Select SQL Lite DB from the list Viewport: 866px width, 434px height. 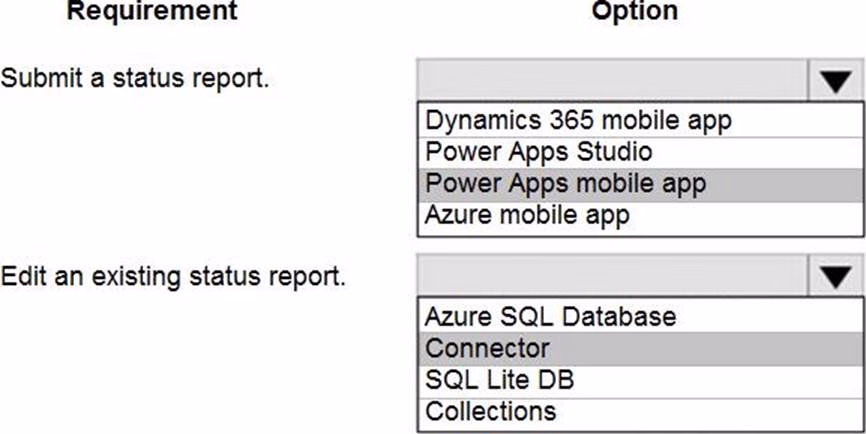499,379
